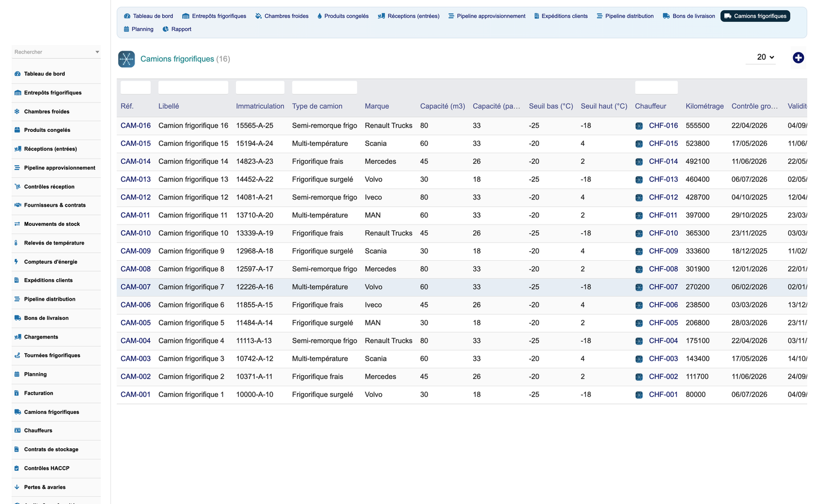Open chauffeur link CHF-004
The image size is (814, 504).
(663, 341)
